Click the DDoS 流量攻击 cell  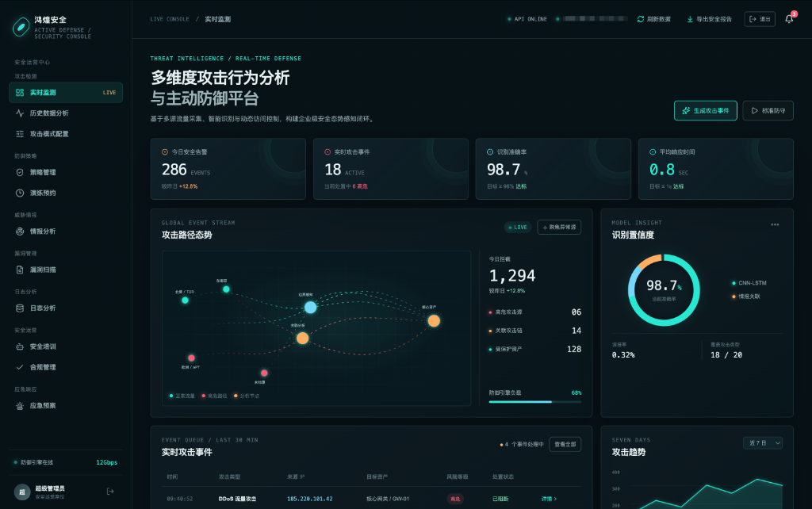[x=237, y=499]
